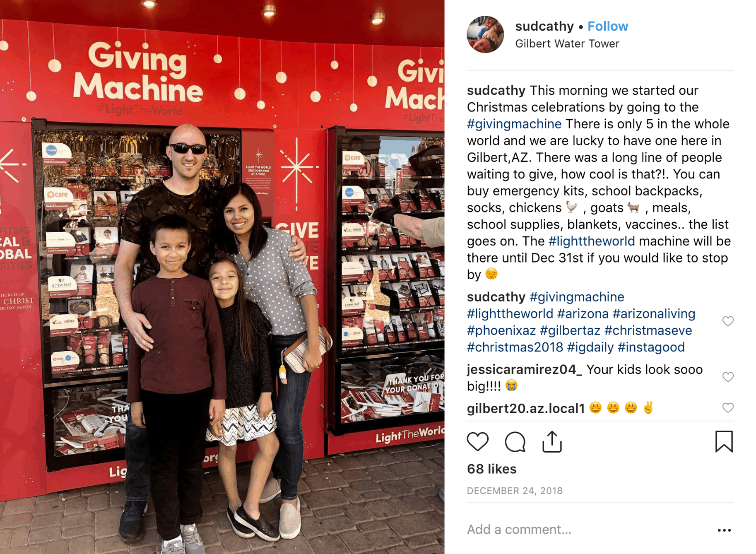Open the #lighttheworld hashtag in the caption

(592, 241)
